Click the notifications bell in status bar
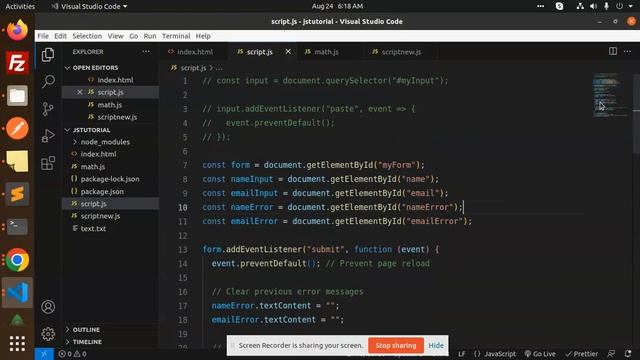This screenshot has width=640, height=360. click(628, 354)
